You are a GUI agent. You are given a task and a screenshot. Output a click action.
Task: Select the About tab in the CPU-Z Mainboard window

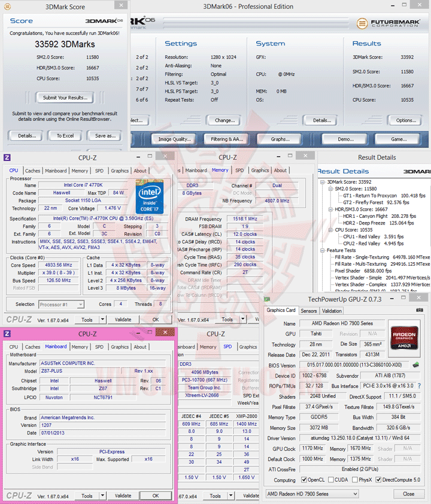tap(140, 347)
